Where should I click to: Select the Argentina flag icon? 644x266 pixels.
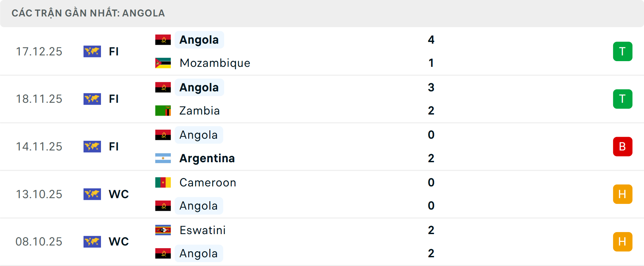tap(163, 158)
